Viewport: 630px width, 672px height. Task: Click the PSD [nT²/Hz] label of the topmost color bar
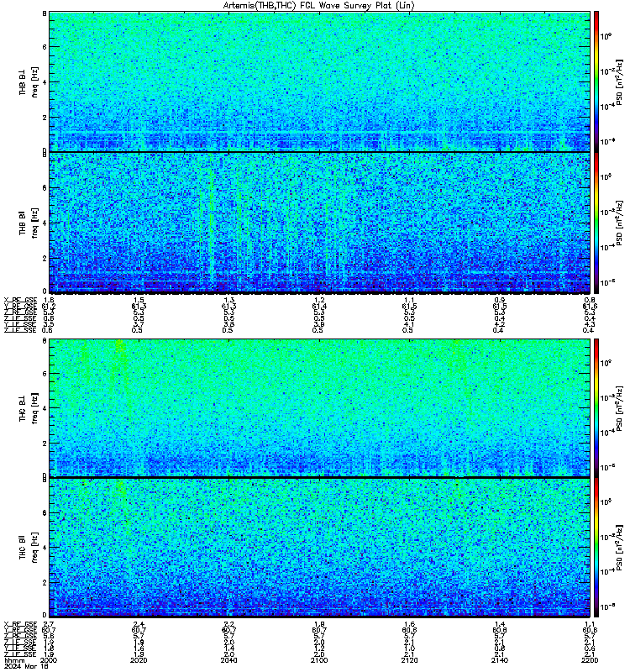[620, 81]
